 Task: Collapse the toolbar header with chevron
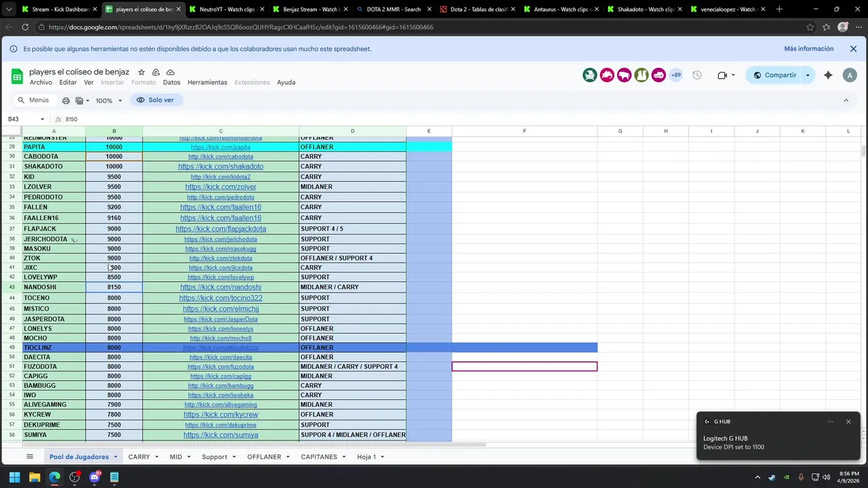(846, 100)
